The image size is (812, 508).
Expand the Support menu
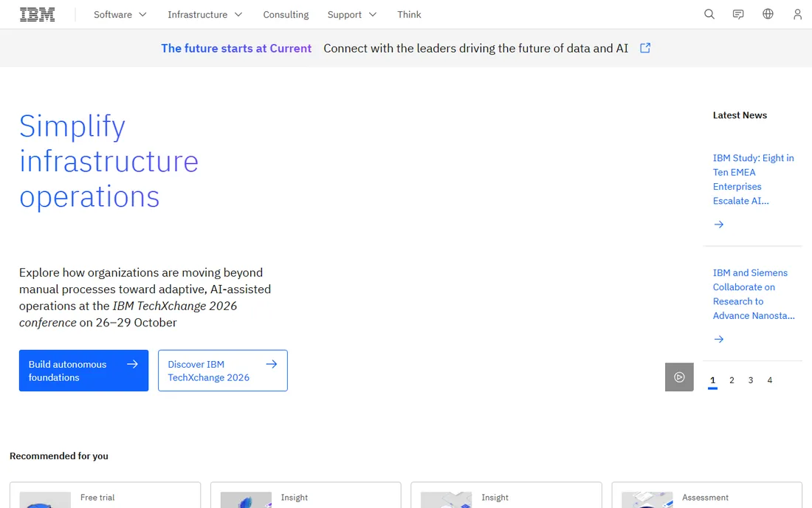[x=351, y=15]
